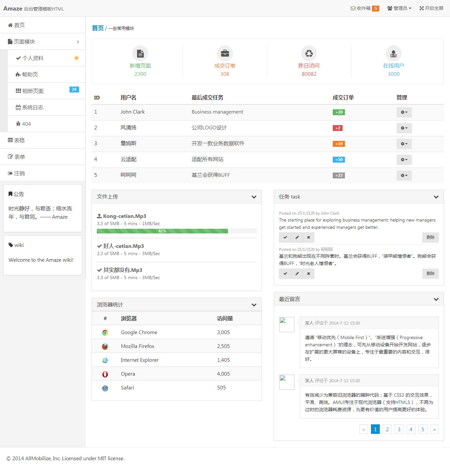
Task: Click first comment's avatar image
Action: pyautogui.click(x=287, y=325)
